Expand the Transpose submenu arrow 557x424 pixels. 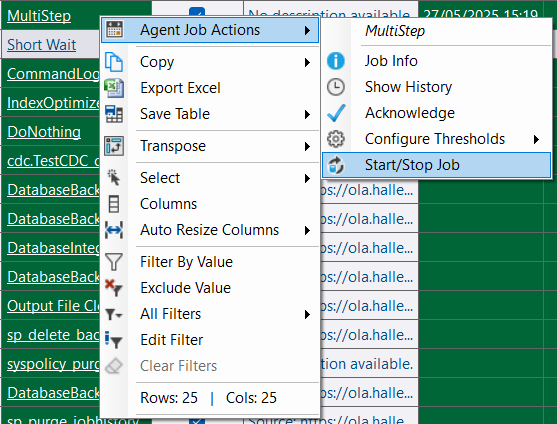(307, 146)
